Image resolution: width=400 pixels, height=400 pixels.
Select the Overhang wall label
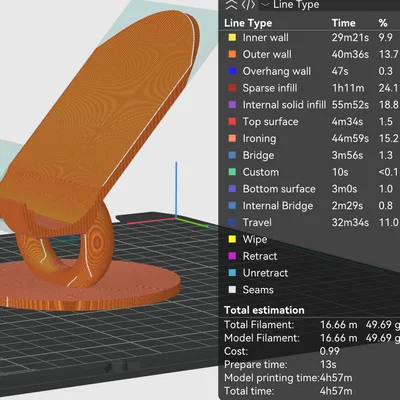click(x=277, y=71)
